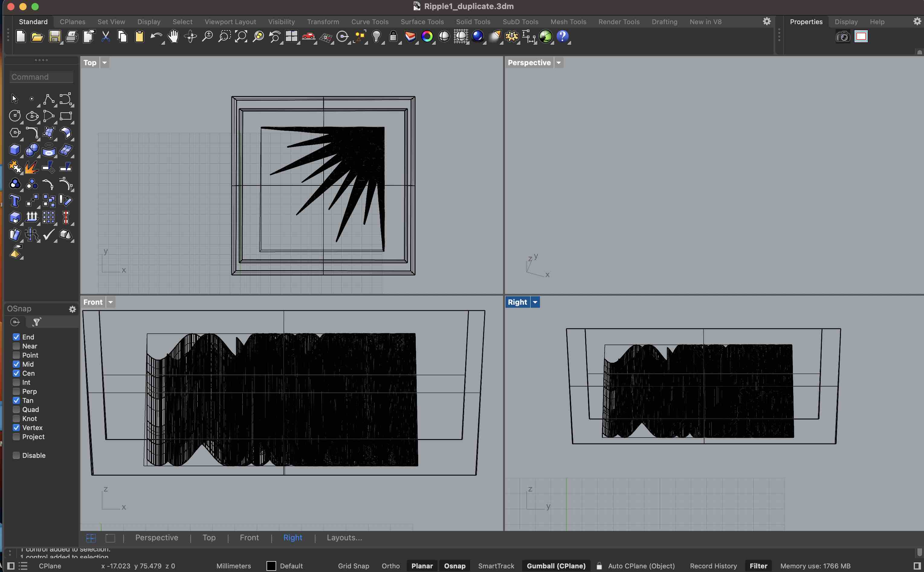This screenshot has height=572, width=924.
Task: Open the Front viewport dropdown menu
Action: click(111, 302)
